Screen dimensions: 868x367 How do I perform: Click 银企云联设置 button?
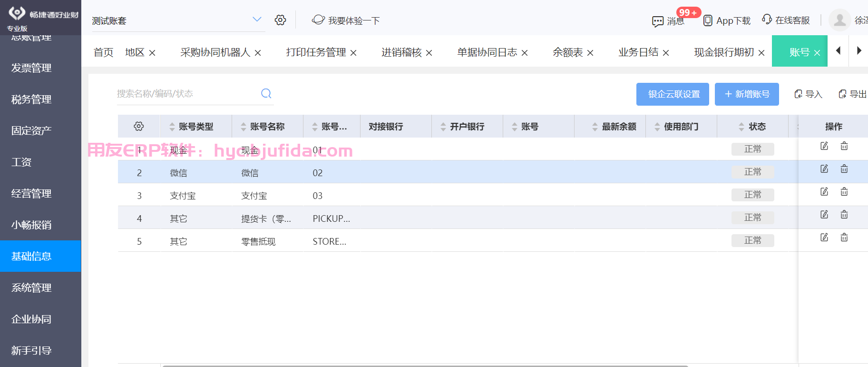coord(673,94)
